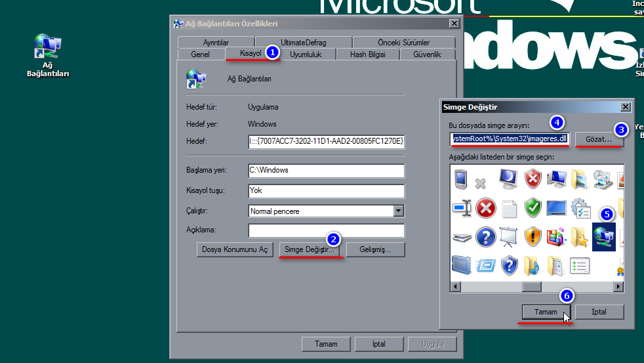
Task: Select the orange warning shield icon
Action: pyautogui.click(x=533, y=237)
